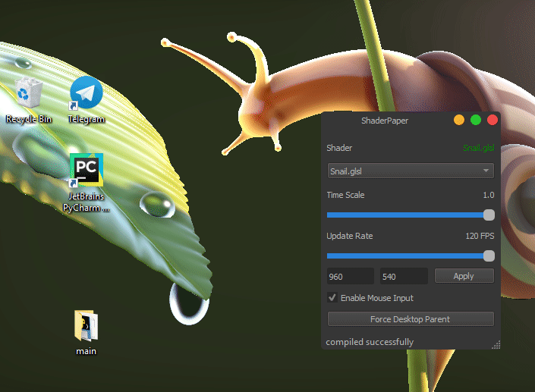Toggle the Enable Mouse Input checkbox
The width and height of the screenshot is (535, 392).
click(332, 298)
